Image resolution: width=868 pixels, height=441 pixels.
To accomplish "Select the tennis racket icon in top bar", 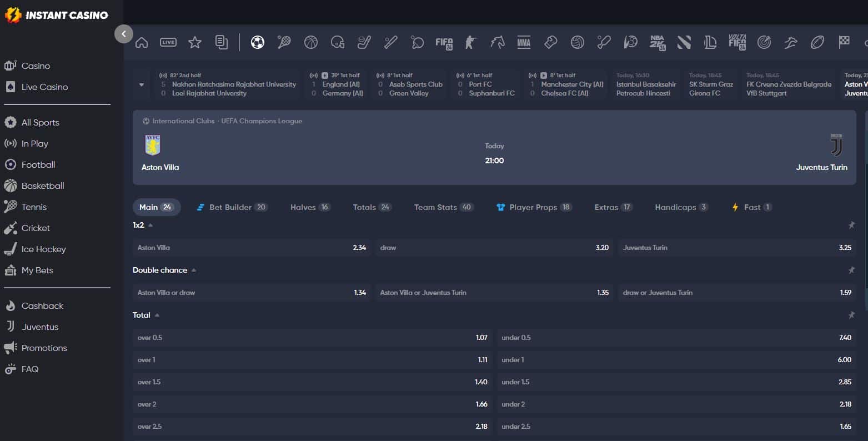I will (x=284, y=42).
